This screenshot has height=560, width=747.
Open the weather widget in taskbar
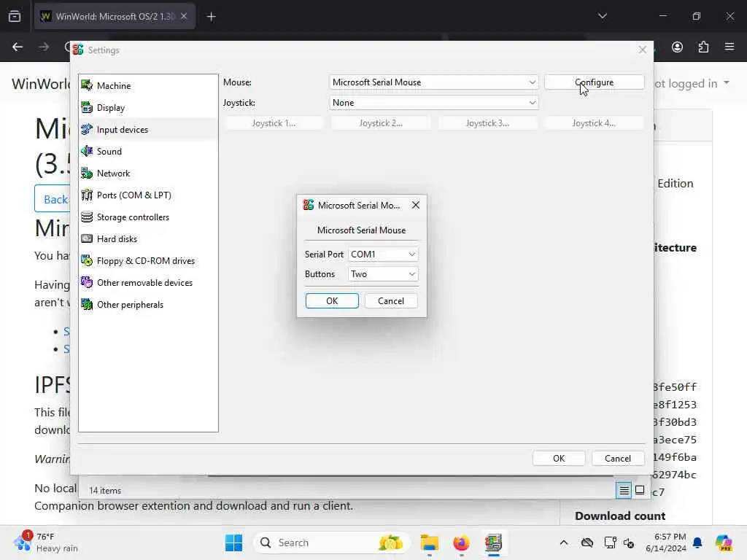point(44,542)
